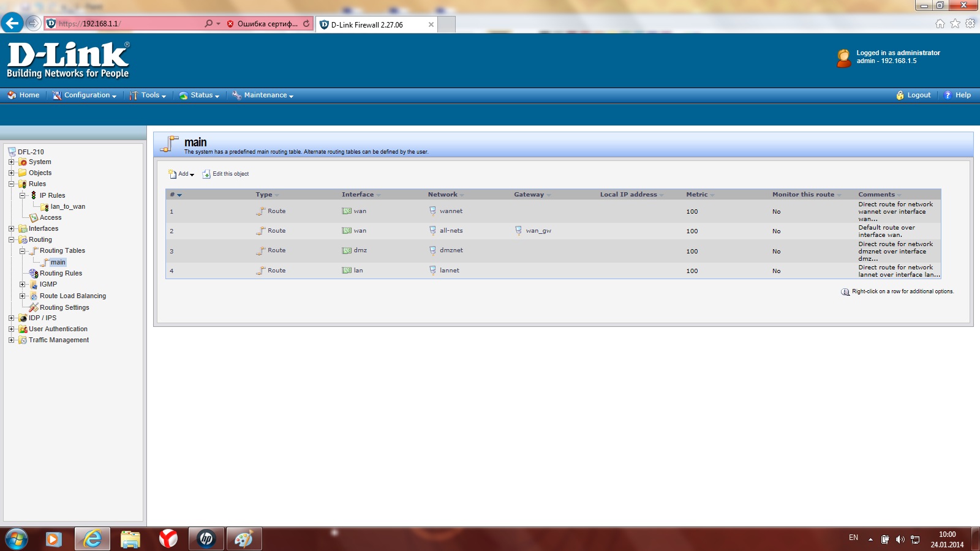Sort table by the Interface column
Viewport: 980px width, 551px height.
point(361,195)
